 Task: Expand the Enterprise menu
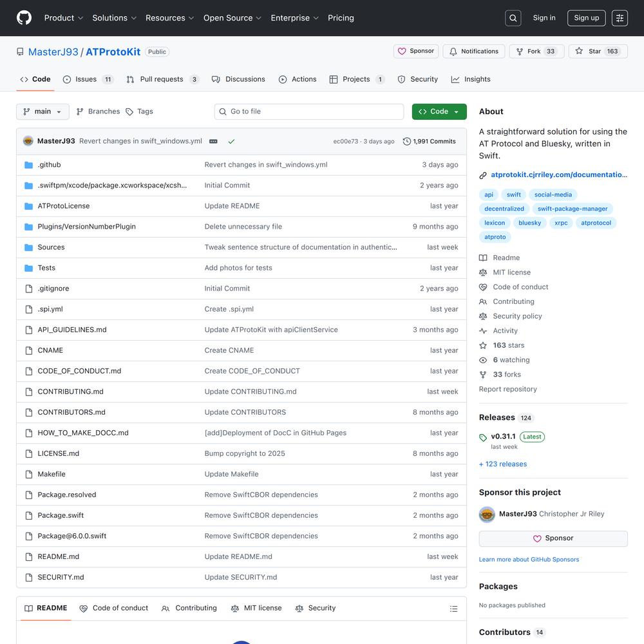click(294, 18)
